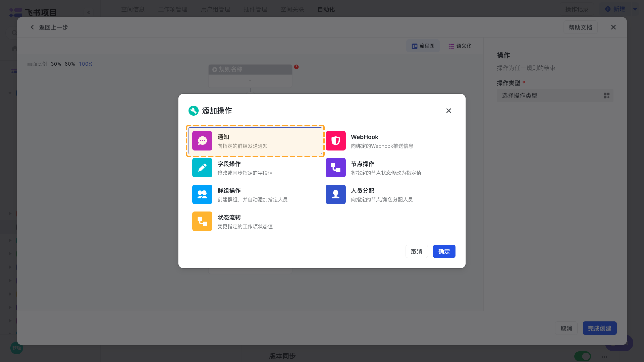The image size is (644, 362).
Task: Choose the 群组操作 group icon
Action: 202,194
